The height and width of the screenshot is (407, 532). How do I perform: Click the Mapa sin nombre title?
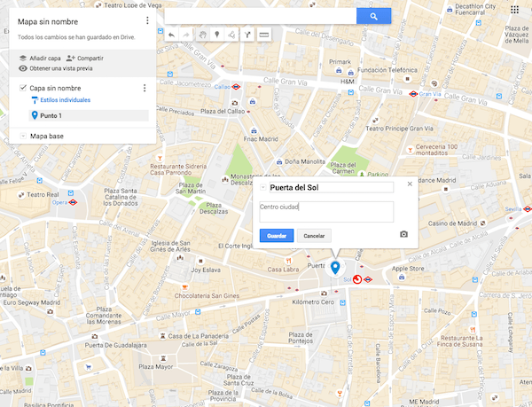(x=48, y=21)
